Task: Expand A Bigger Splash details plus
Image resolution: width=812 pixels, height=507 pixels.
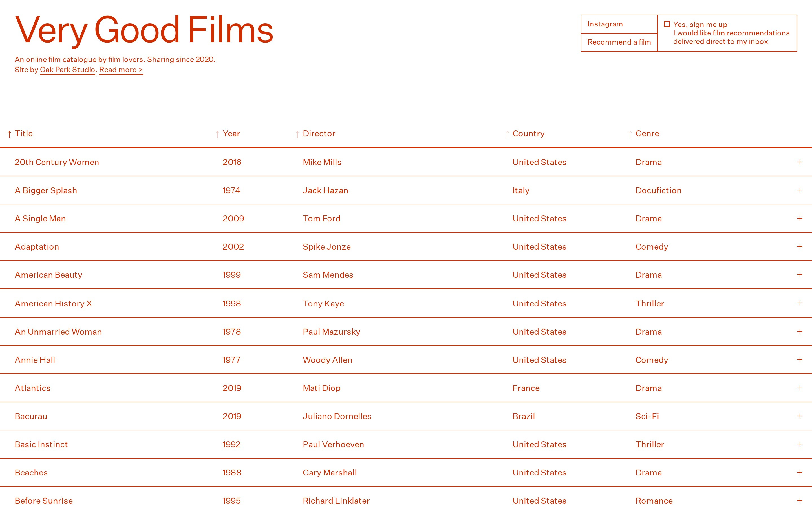Action: (x=800, y=190)
